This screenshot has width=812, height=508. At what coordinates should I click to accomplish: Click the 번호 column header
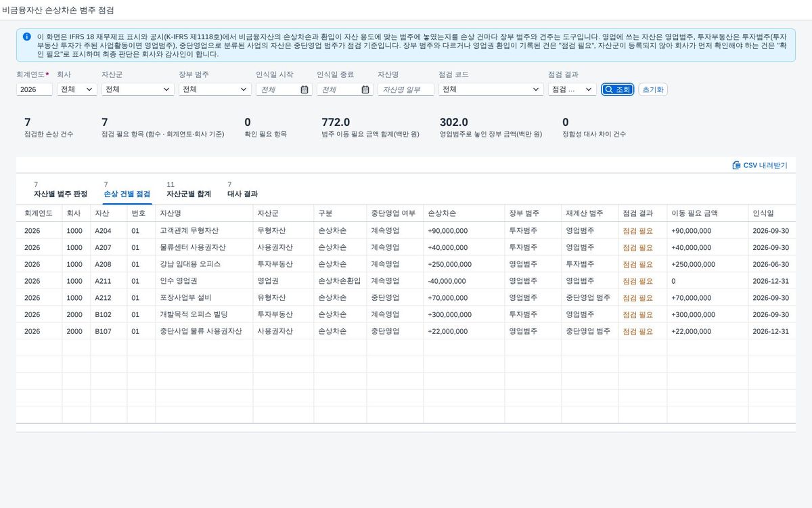(140, 213)
